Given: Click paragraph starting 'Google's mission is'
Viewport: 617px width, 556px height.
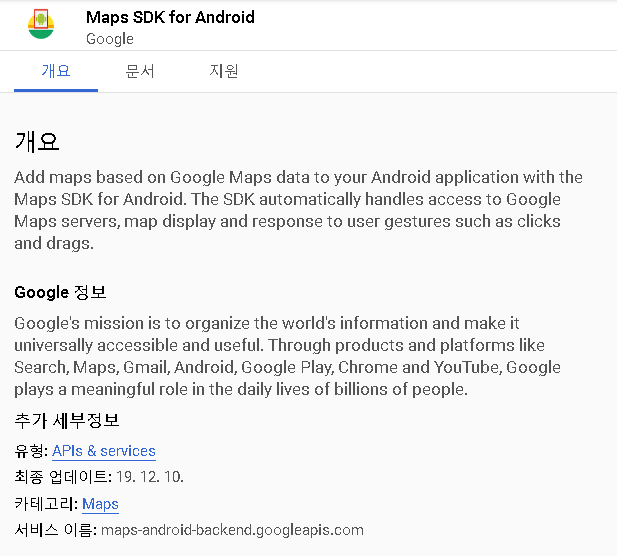Looking at the screenshot, I should (287, 356).
